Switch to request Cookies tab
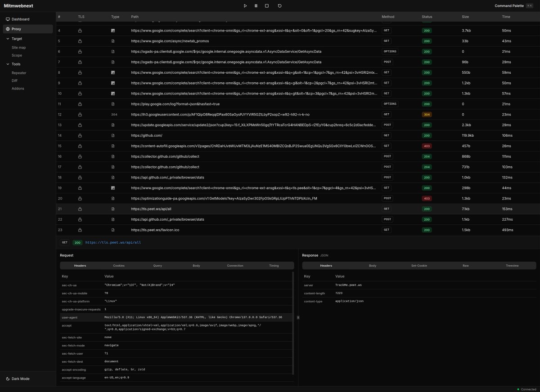 coord(119,266)
